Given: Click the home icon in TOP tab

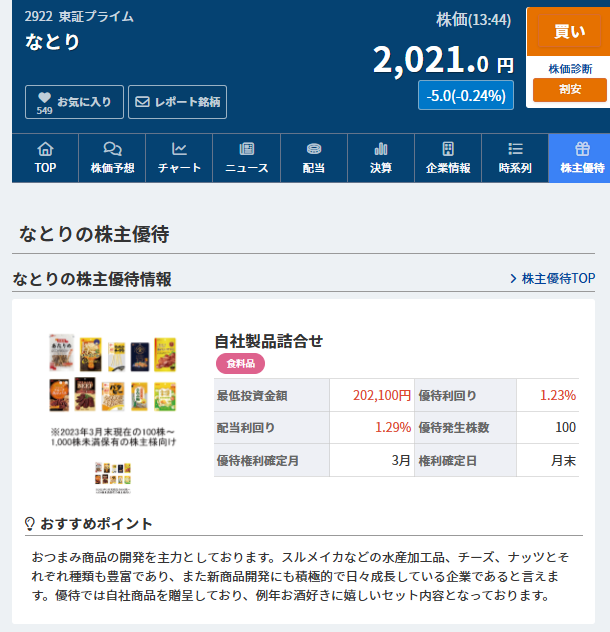Looking at the screenshot, I should pyautogui.click(x=45, y=149).
